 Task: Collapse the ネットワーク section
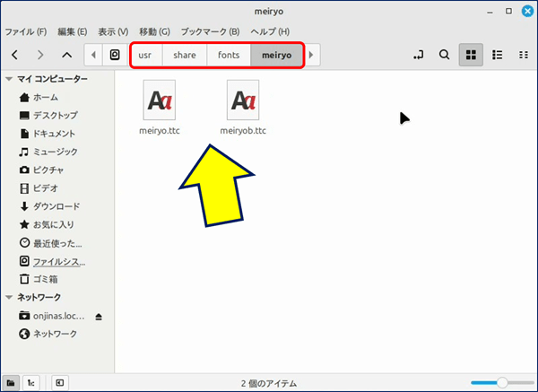pos(9,297)
